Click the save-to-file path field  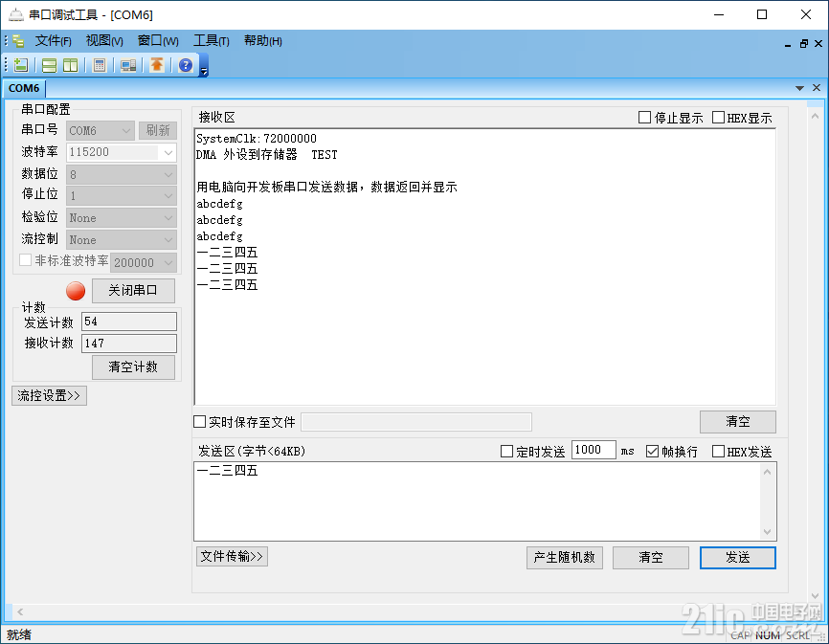416,422
